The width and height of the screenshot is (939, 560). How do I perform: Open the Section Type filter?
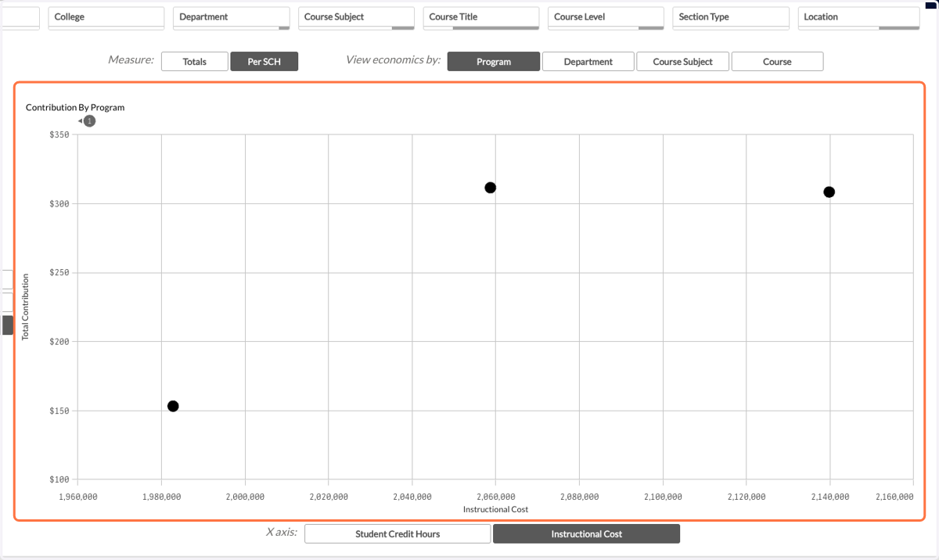coord(732,18)
